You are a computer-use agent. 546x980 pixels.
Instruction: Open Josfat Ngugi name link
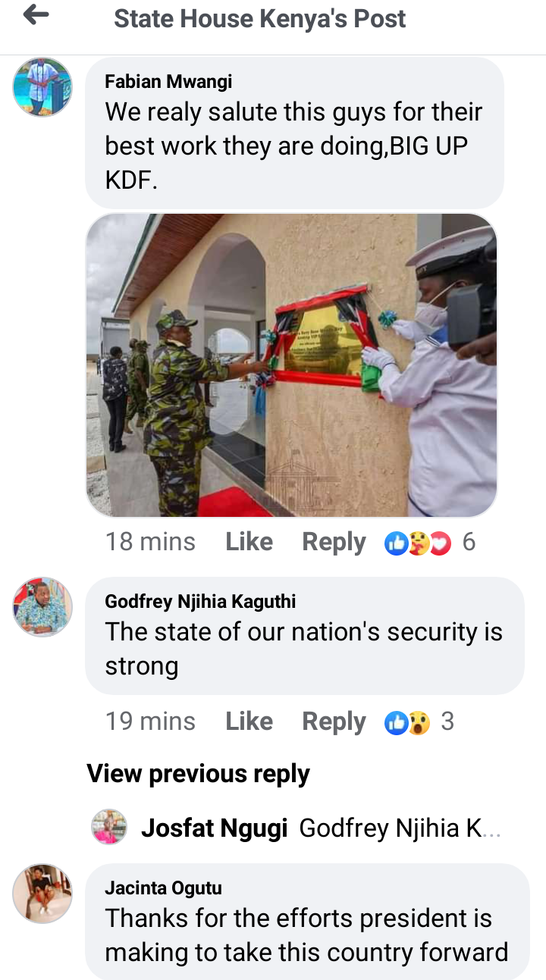(x=215, y=828)
